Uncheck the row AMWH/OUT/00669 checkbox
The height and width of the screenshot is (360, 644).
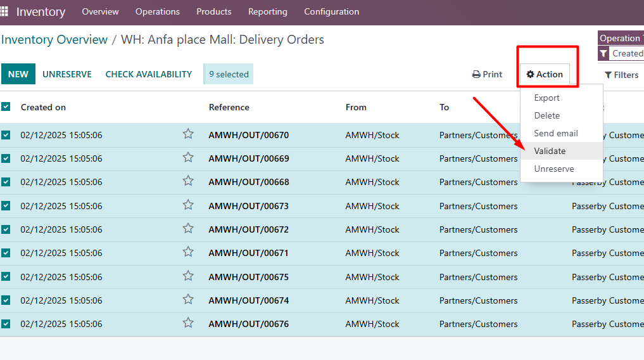[6, 158]
